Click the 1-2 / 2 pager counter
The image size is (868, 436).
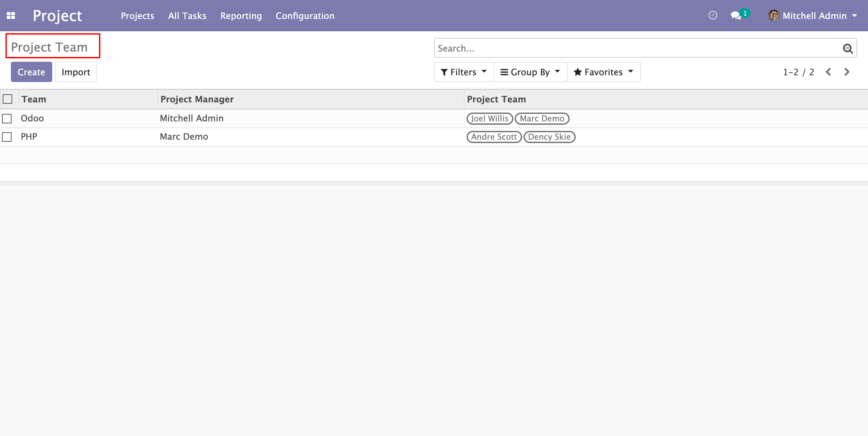(x=798, y=72)
